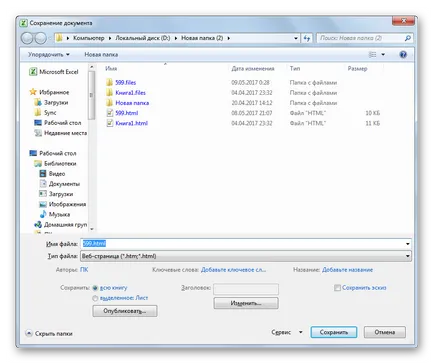The height and width of the screenshot is (364, 434).
Task: Click the view mode icon in toolbar
Action: [x=372, y=54]
